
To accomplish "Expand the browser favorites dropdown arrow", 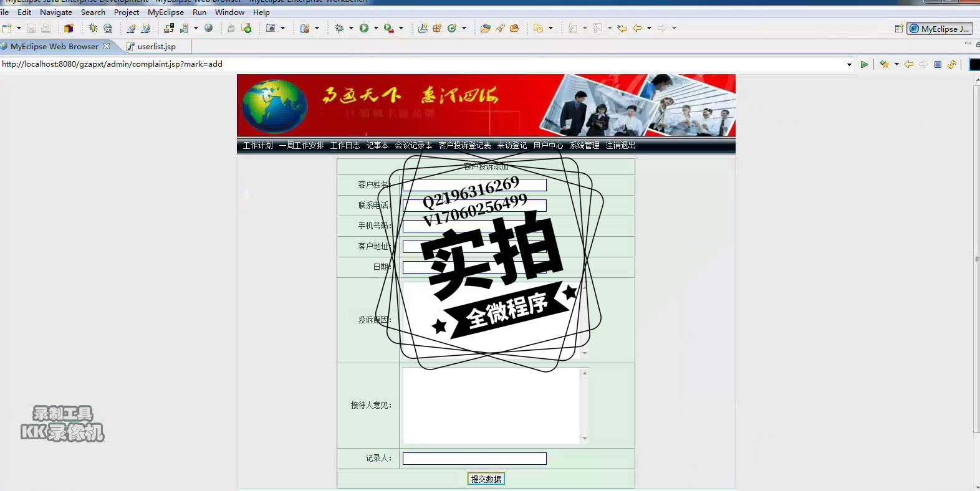I will [x=896, y=64].
